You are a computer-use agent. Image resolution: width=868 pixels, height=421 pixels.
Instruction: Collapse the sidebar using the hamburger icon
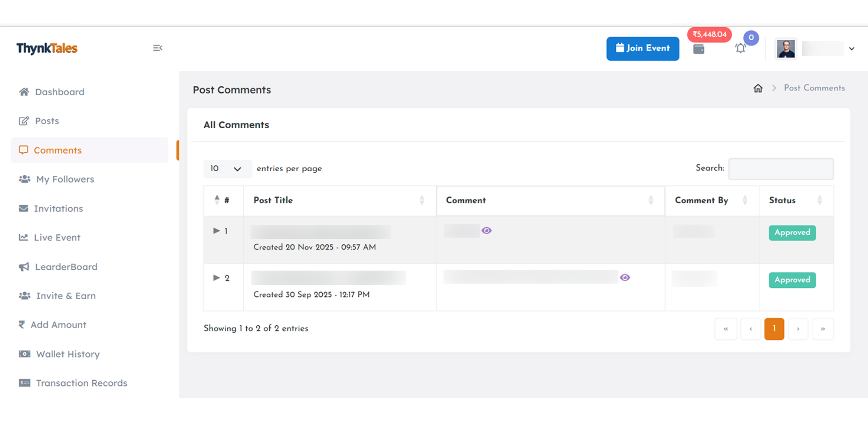(157, 48)
